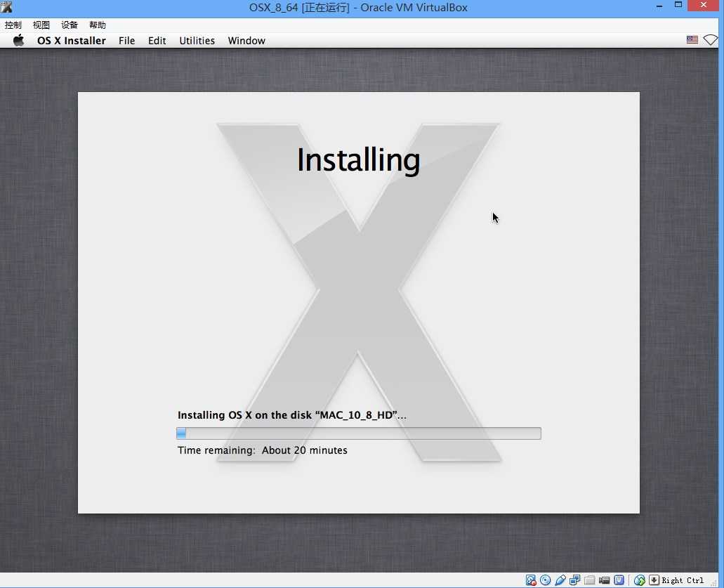Close the VirtualBox VM window
The width and height of the screenshot is (724, 588).
coord(704,5)
